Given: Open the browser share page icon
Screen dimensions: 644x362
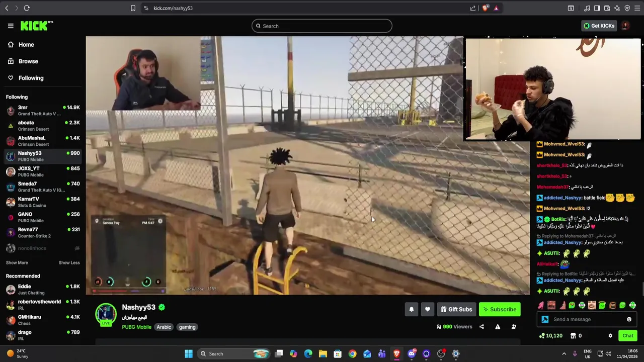Looking at the screenshot, I should point(473,8).
